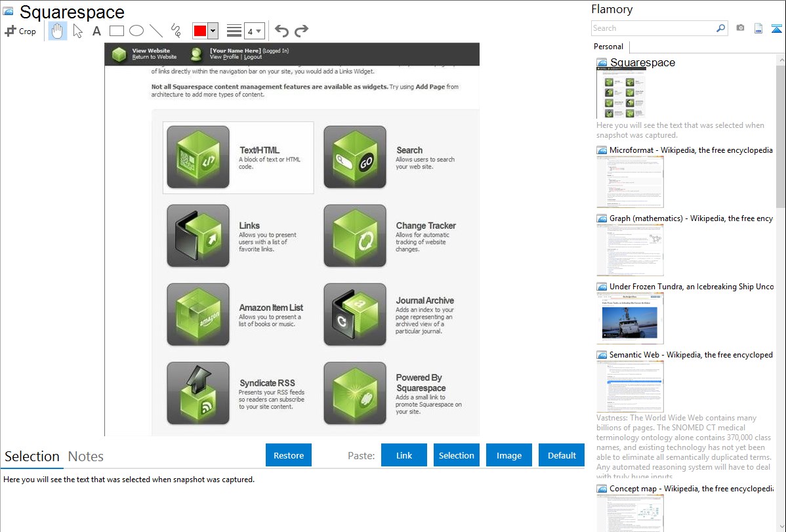Screen dimensions: 786x532
Task: Open the color picker dropdown arrow
Action: 213,31
